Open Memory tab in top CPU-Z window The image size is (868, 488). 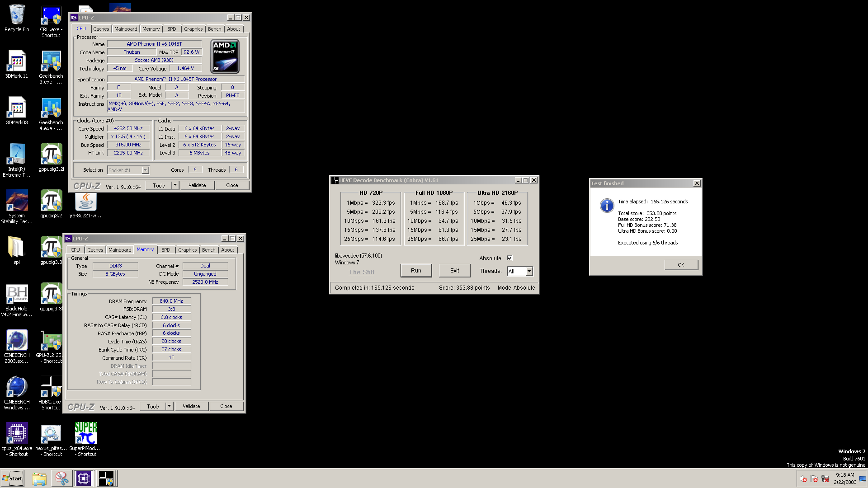point(151,29)
